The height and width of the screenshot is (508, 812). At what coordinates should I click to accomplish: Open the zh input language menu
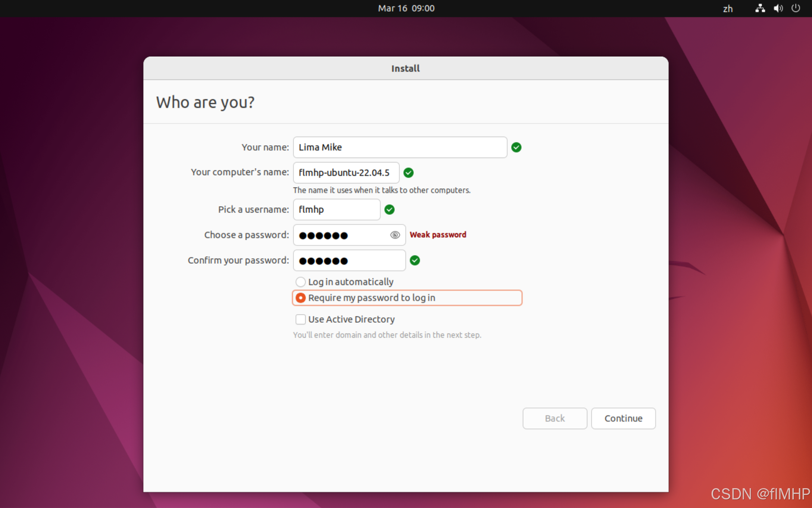point(728,9)
